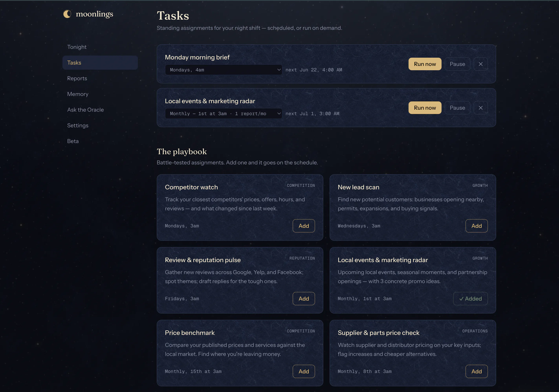
Task: Click Review & reputation pulse title
Action: click(203, 260)
